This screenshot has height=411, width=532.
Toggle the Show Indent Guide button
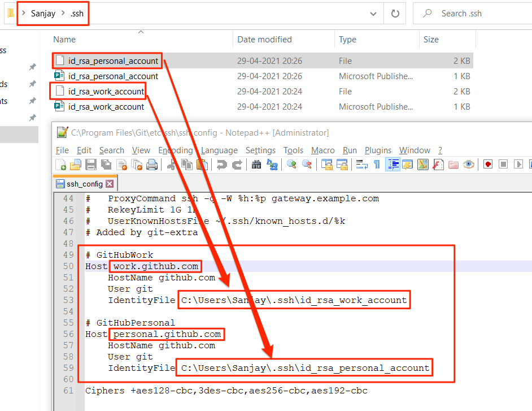click(x=393, y=165)
